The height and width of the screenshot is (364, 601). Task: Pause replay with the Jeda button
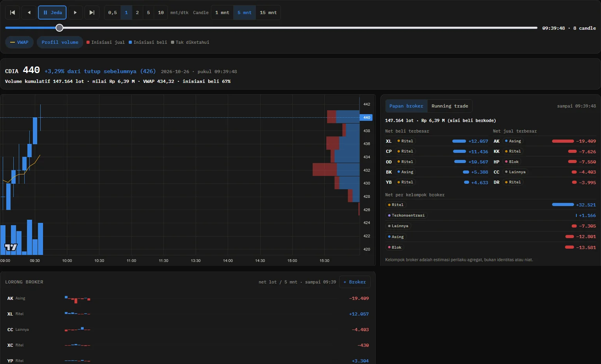pyautogui.click(x=52, y=13)
